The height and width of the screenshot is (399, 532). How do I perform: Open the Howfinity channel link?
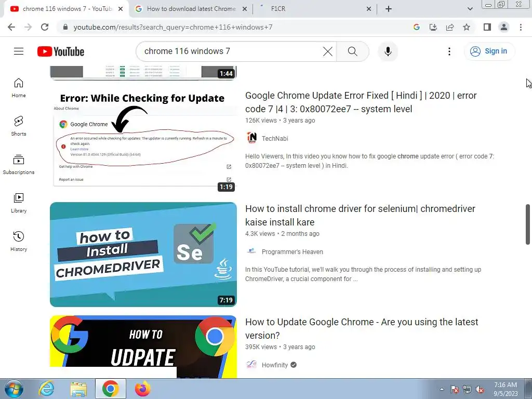(275, 365)
